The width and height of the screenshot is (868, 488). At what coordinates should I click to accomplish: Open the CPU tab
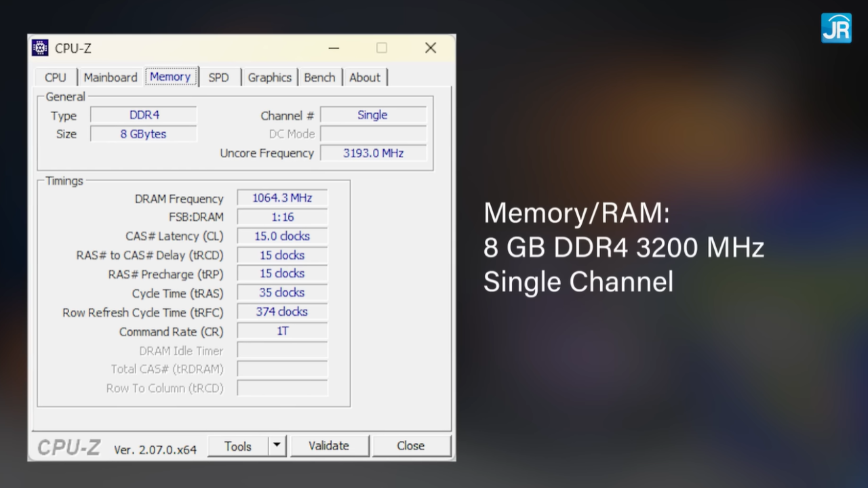[x=56, y=77]
